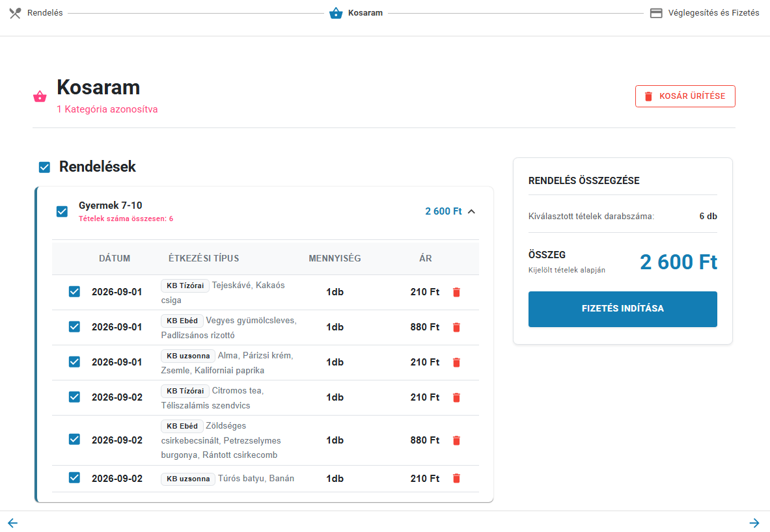Delete the KB Tízórai item for 2026-09-01
Viewport: 770px width, 532px height.
(456, 292)
